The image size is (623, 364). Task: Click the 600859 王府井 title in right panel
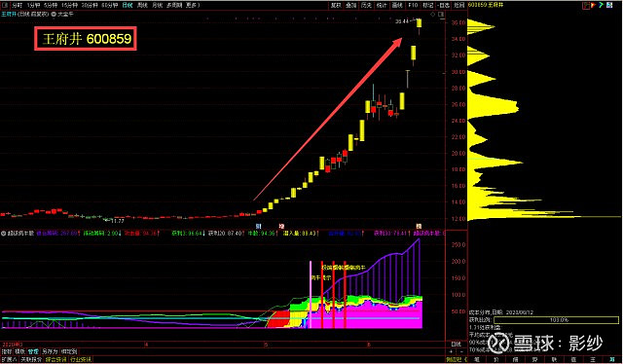click(x=486, y=5)
